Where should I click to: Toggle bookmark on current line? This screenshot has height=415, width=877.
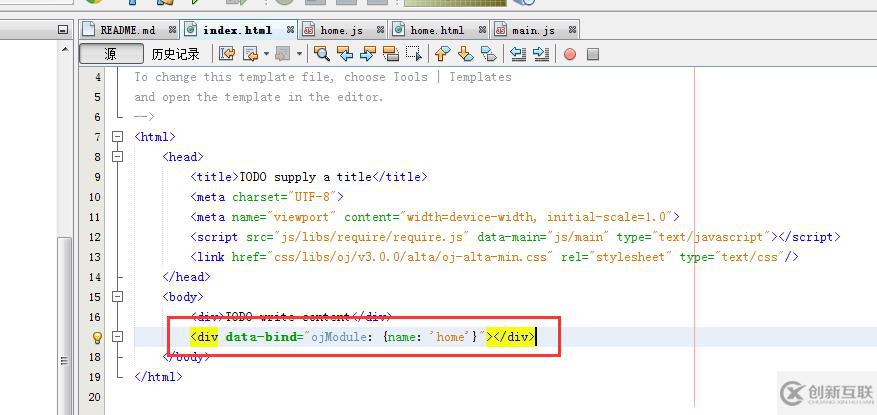(x=488, y=54)
